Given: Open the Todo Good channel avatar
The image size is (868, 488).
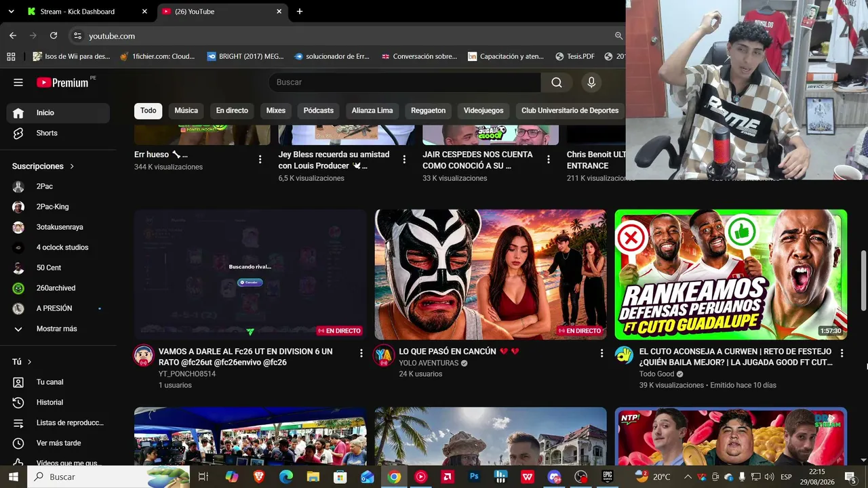Looking at the screenshot, I should [x=624, y=355].
